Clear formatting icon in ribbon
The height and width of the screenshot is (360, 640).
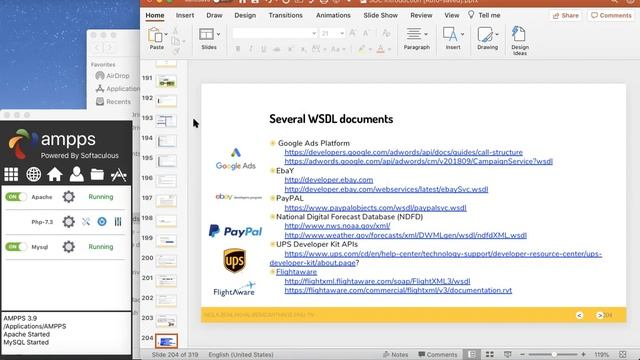pos(386,33)
